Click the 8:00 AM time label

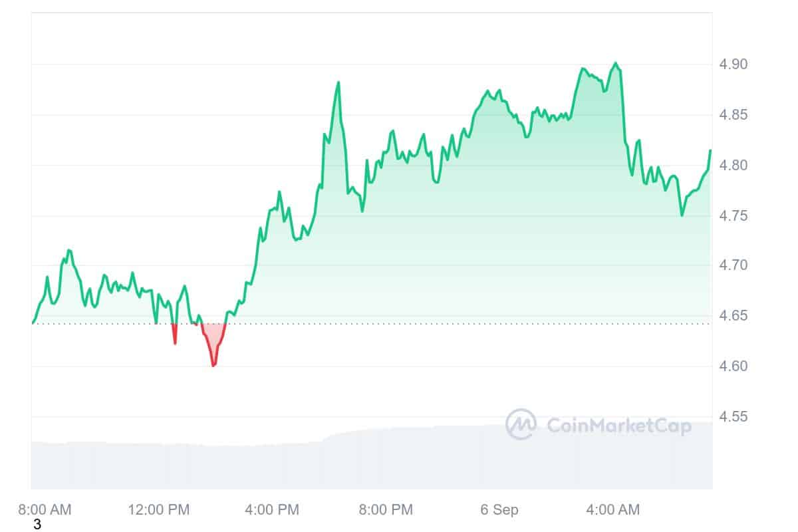[45, 510]
